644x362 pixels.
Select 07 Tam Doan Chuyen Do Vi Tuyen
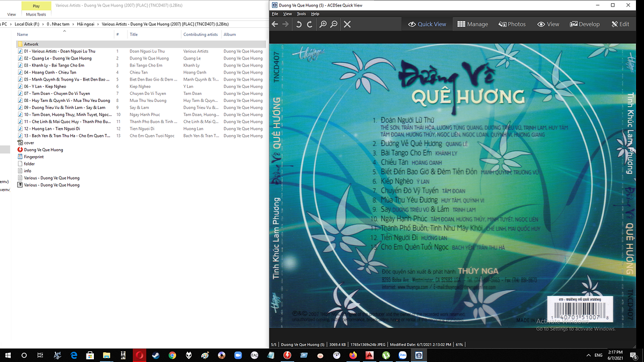(57, 93)
